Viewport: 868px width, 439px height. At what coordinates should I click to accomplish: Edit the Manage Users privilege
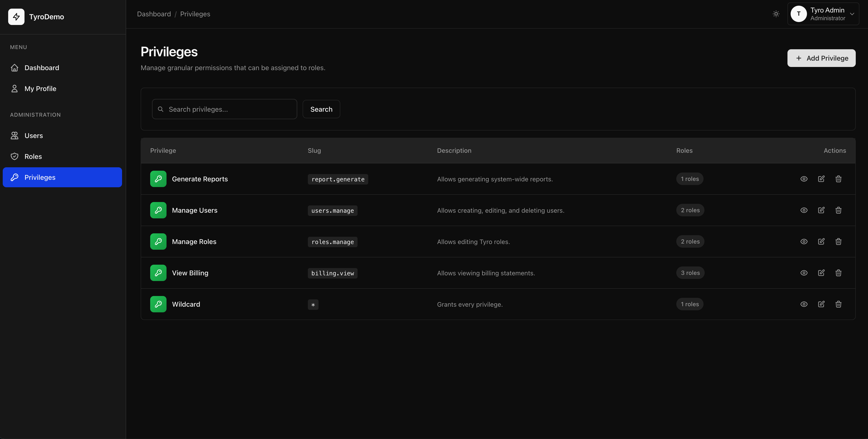pos(821,210)
